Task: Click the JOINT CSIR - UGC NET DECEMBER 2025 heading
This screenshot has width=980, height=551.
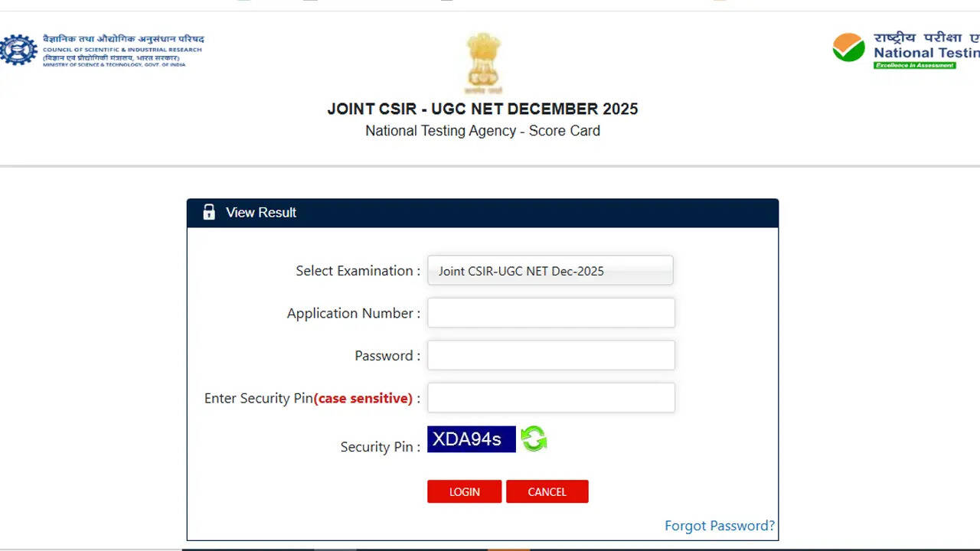Action: pyautogui.click(x=482, y=109)
